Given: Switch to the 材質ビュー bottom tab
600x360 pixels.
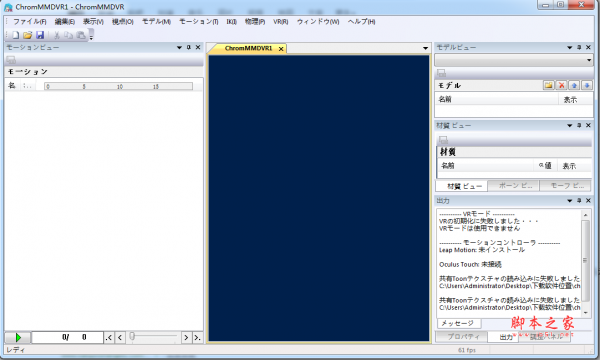Looking at the screenshot, I should 462,186.
